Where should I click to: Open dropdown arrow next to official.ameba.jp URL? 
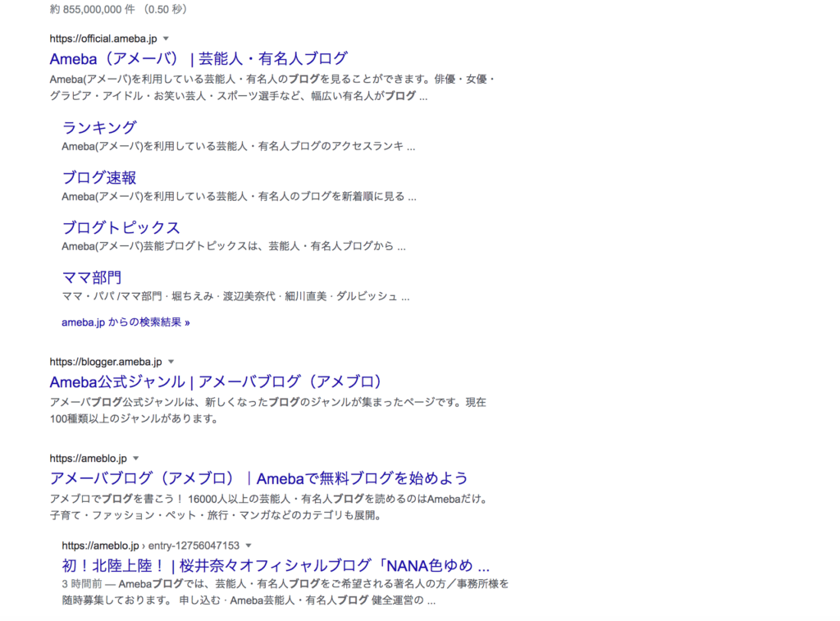[166, 39]
